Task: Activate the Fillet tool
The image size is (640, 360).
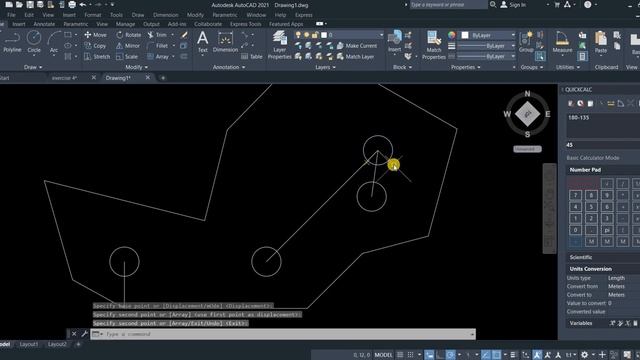Action: pos(158,46)
